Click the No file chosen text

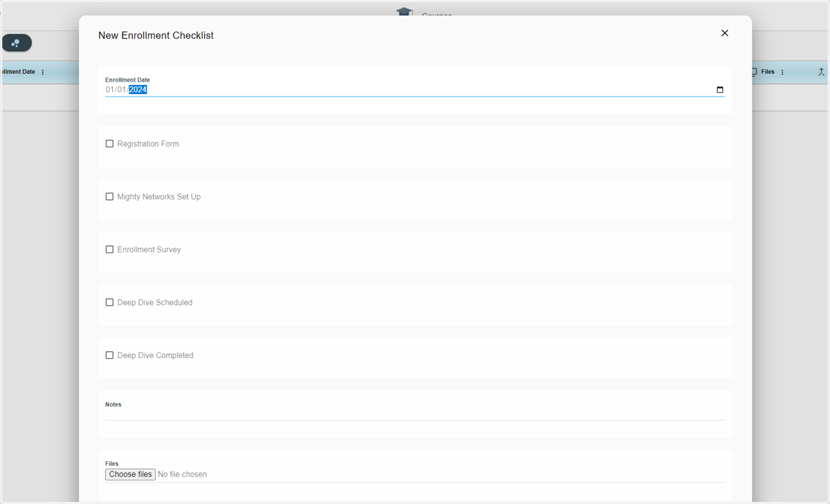coord(183,474)
